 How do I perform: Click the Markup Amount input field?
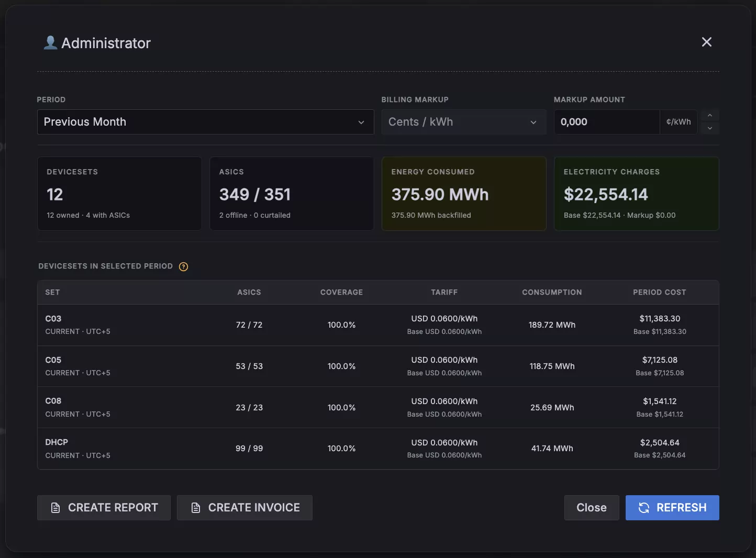tap(607, 122)
